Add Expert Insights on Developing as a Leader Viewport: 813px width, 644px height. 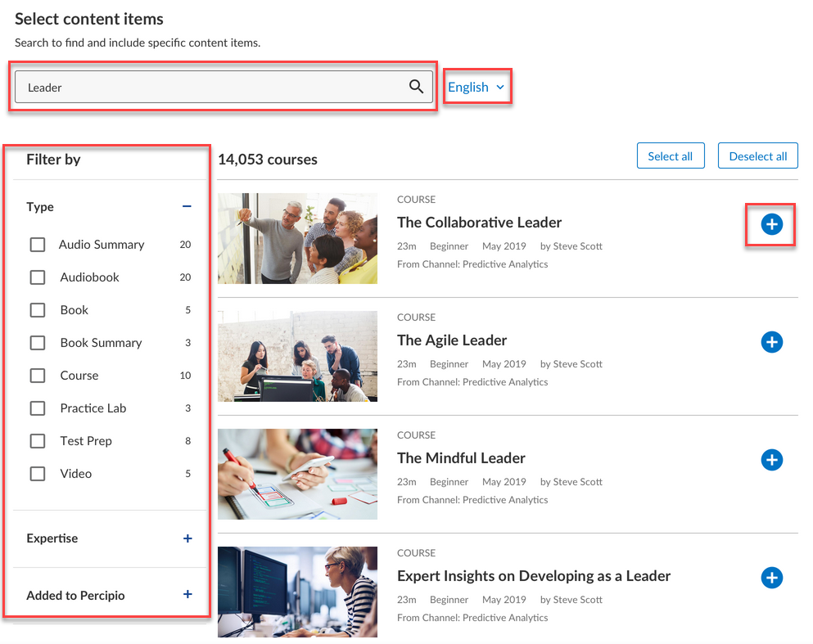pyautogui.click(x=771, y=578)
